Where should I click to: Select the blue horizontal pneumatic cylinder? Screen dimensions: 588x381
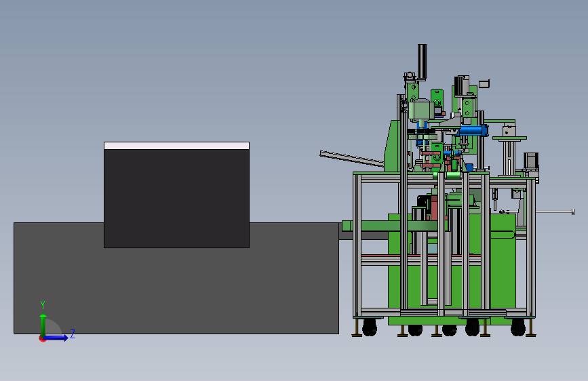click(x=473, y=130)
